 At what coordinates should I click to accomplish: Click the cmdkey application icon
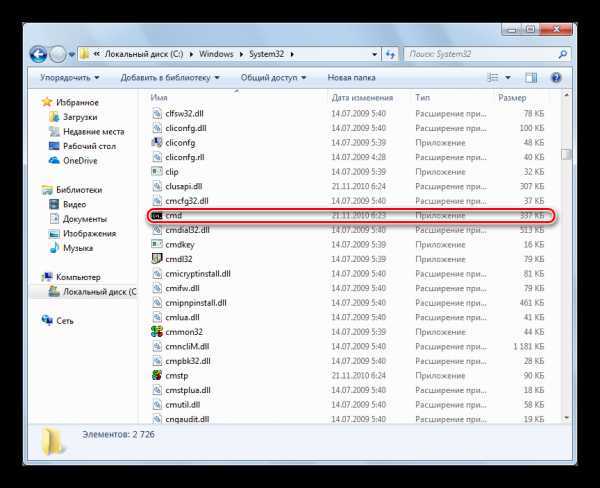pyautogui.click(x=157, y=244)
